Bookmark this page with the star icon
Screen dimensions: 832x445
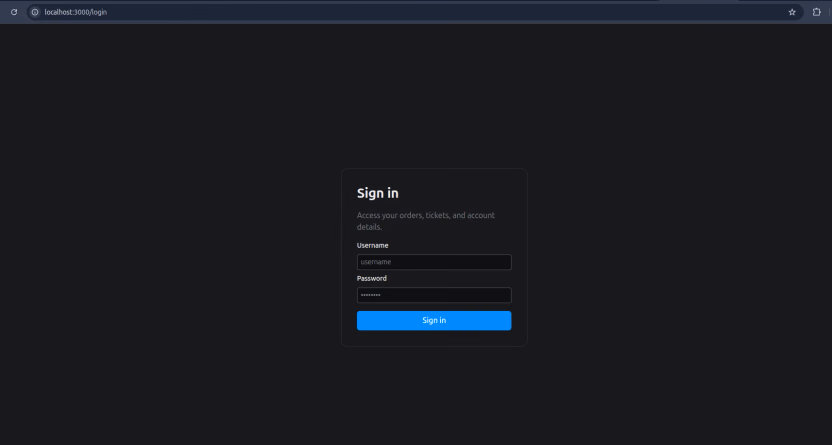[792, 12]
